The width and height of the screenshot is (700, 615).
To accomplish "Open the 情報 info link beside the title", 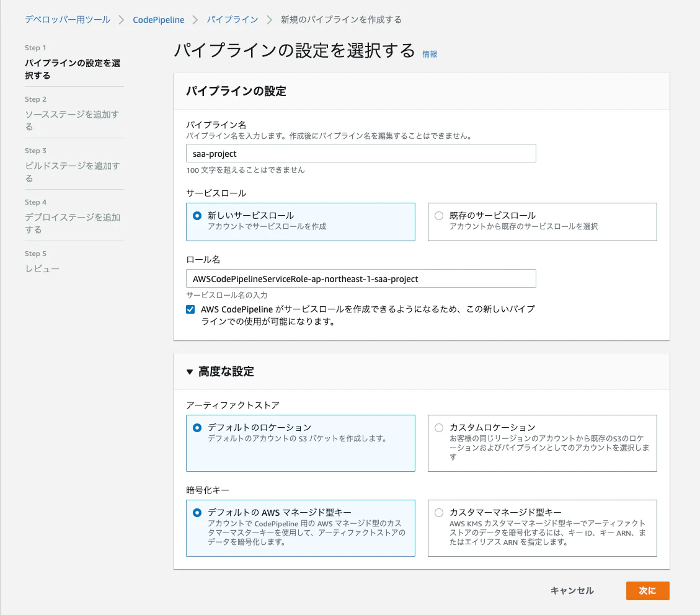I will [x=430, y=54].
